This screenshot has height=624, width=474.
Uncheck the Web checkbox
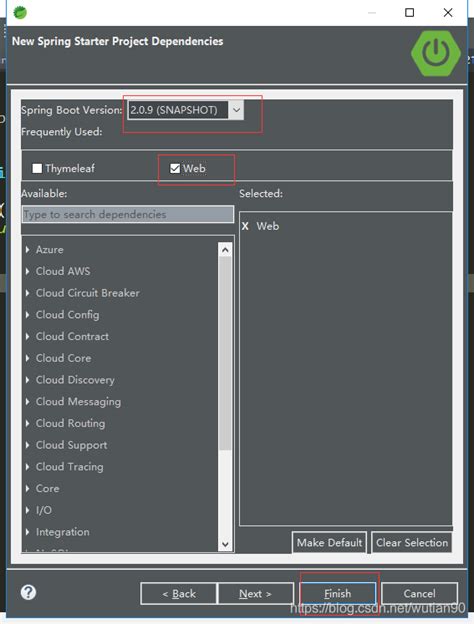pyautogui.click(x=175, y=168)
